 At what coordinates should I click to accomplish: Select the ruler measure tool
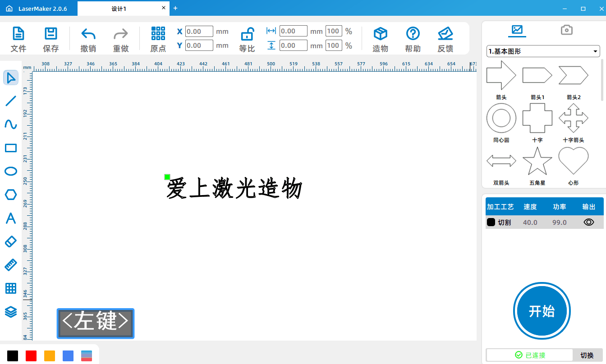point(11,265)
